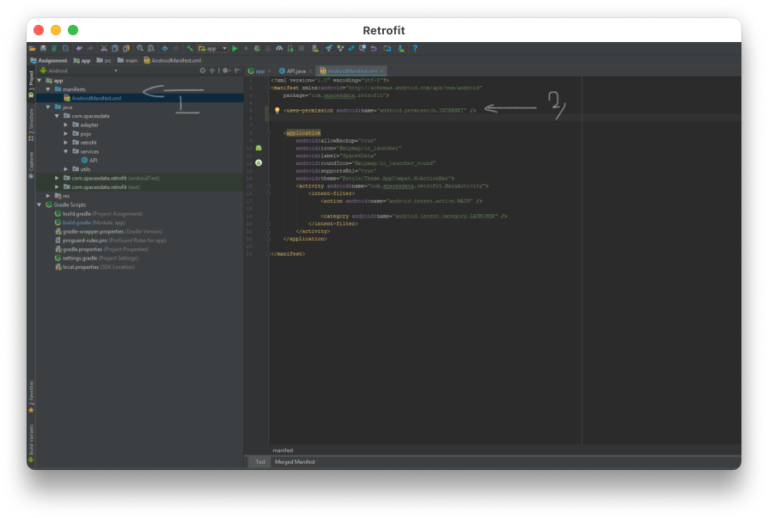
Task: Click the toolbar Help question mark
Action: (x=415, y=48)
